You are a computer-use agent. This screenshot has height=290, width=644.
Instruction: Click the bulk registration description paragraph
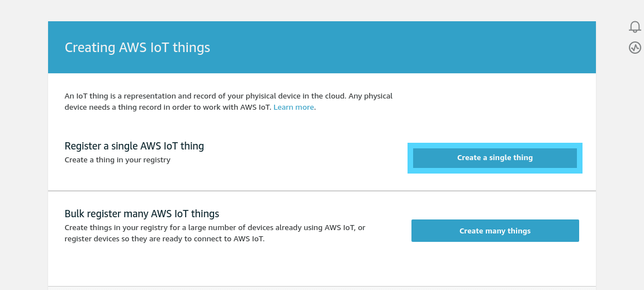(215, 233)
